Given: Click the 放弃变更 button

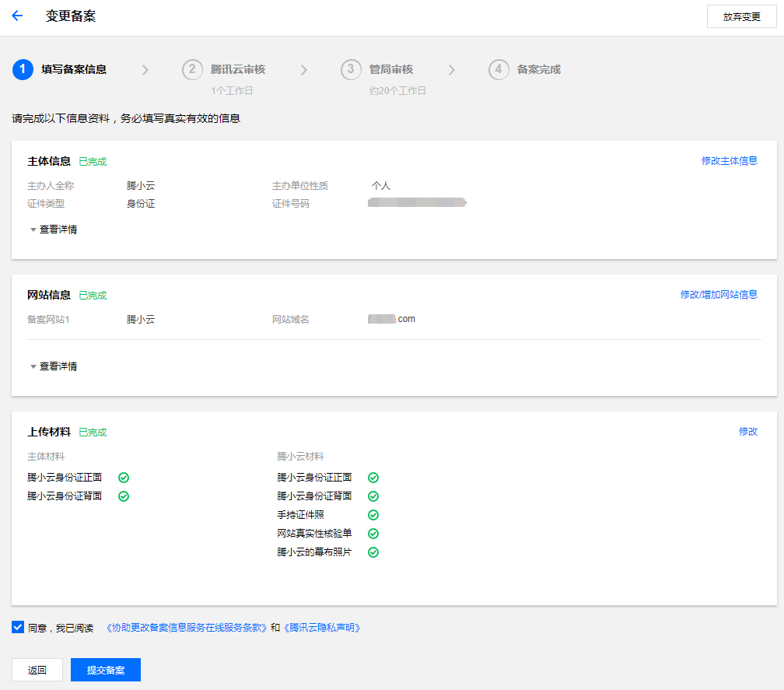Looking at the screenshot, I should coord(741,16).
